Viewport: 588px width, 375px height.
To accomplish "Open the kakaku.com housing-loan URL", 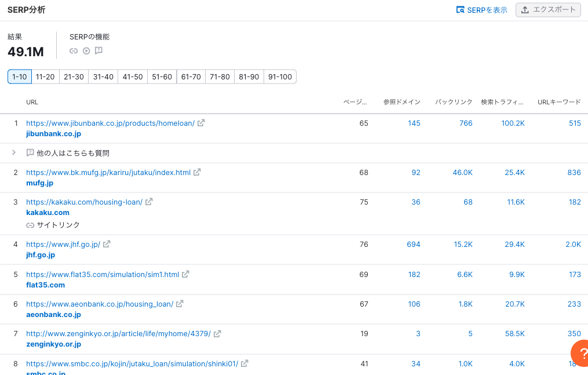I will (85, 202).
